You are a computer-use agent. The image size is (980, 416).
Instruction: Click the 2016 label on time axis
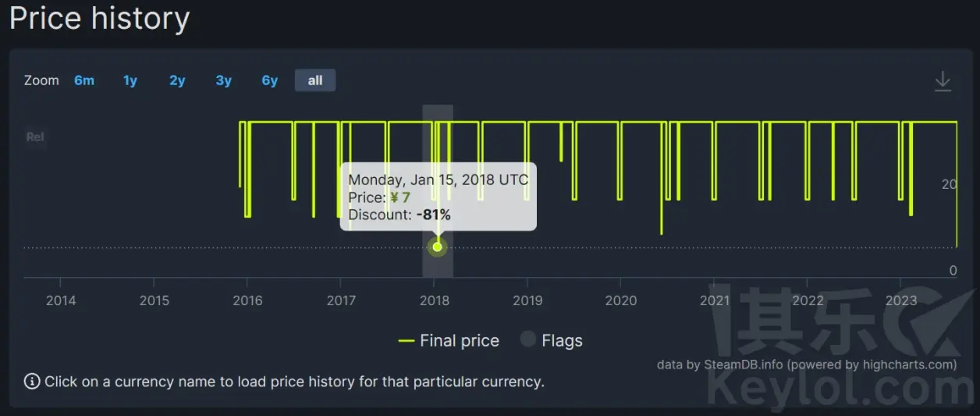point(247,300)
